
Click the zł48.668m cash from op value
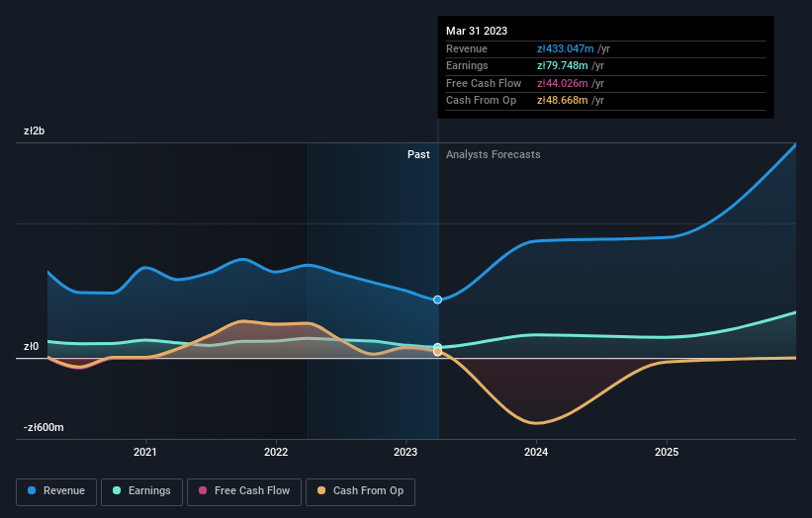[563, 101]
